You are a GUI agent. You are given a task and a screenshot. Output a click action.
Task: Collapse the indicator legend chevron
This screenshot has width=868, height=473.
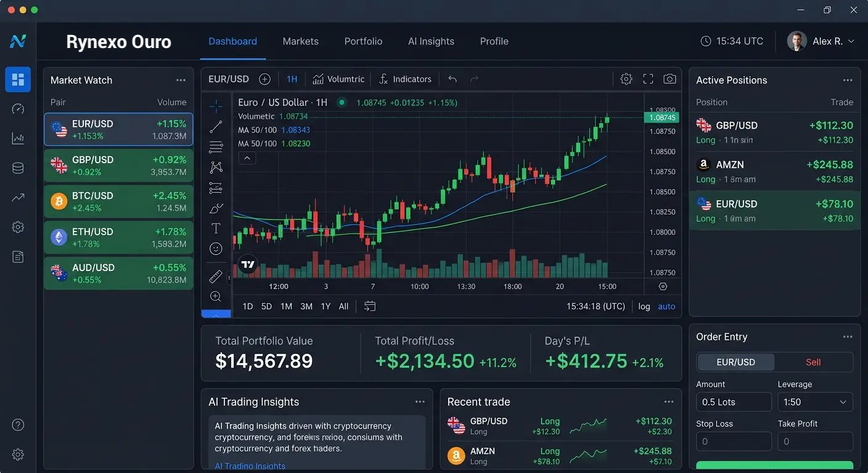[247, 158]
